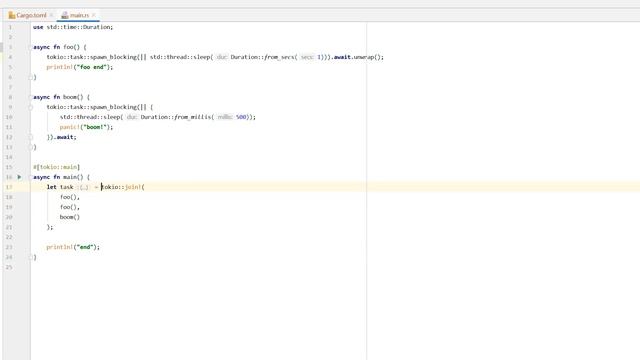Click the type inlay hint after task

(x=83, y=187)
